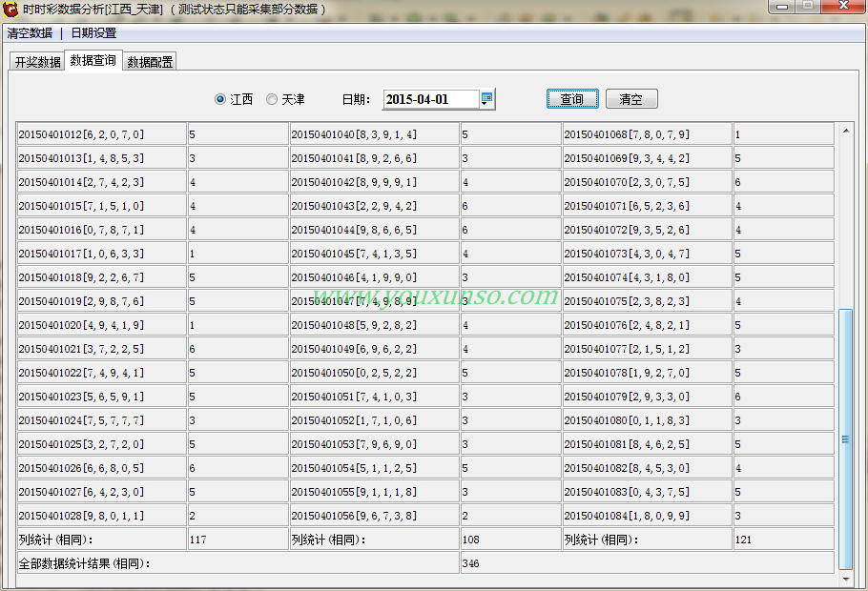Switch to the 开奖数据 tab
The height and width of the screenshot is (591, 868).
[37, 62]
